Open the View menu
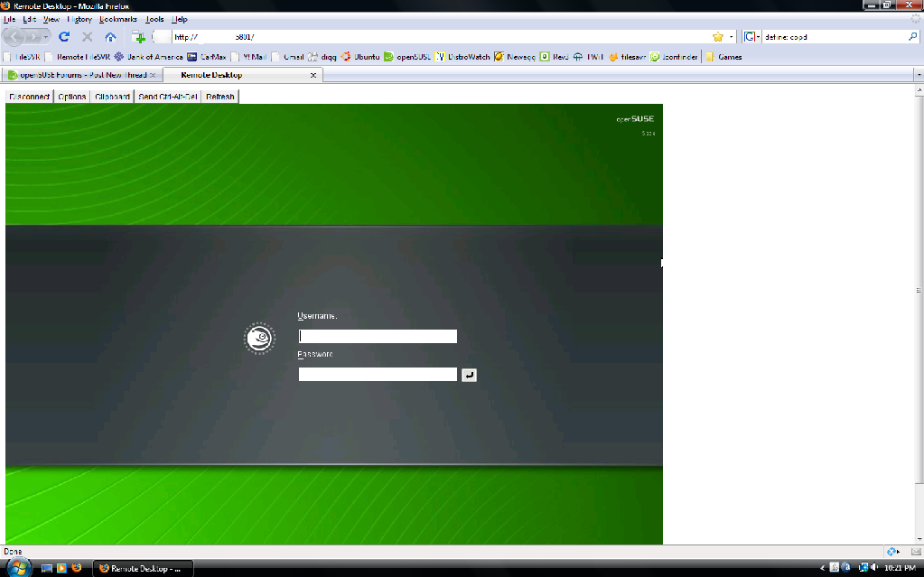This screenshot has width=924, height=577. pyautogui.click(x=51, y=19)
